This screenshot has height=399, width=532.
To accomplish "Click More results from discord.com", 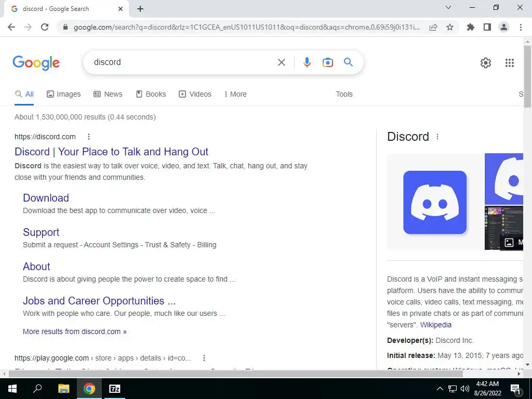I will tap(75, 331).
